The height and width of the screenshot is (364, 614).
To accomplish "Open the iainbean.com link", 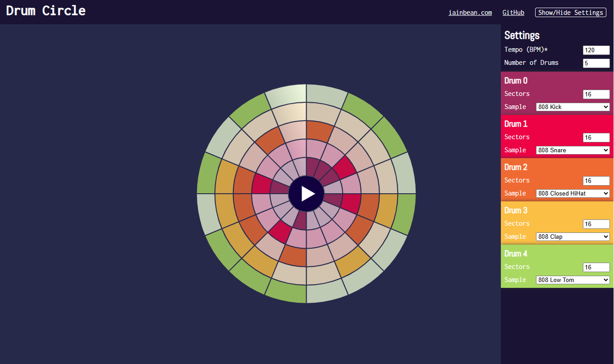I will (470, 13).
